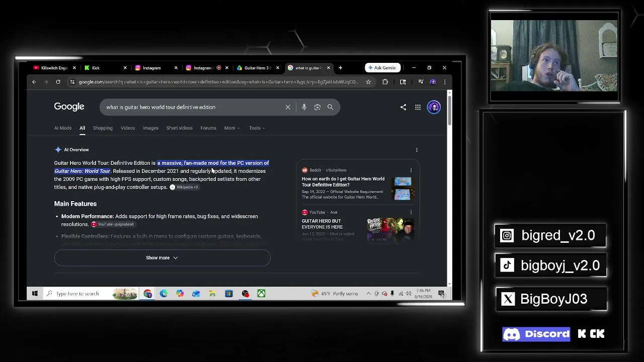This screenshot has width=644, height=362.
Task: Close the Killswitch Engage YouTube tab
Action: click(x=74, y=68)
